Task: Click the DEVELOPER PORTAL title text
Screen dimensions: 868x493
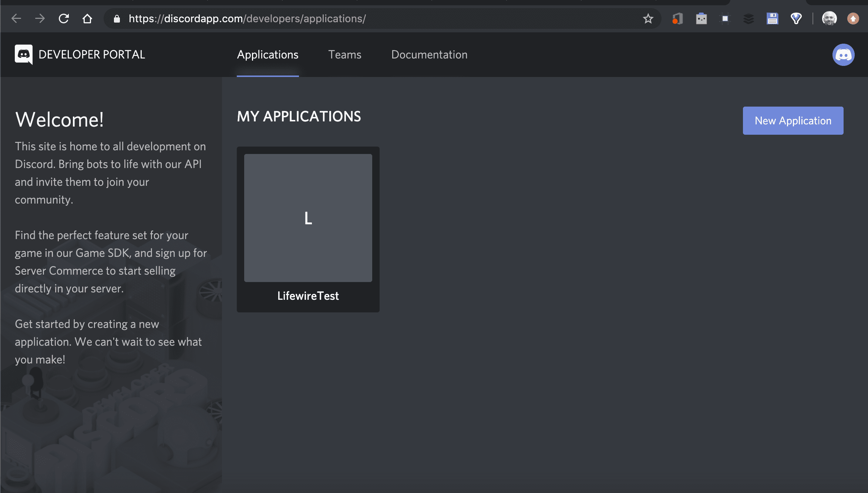Action: [x=92, y=54]
